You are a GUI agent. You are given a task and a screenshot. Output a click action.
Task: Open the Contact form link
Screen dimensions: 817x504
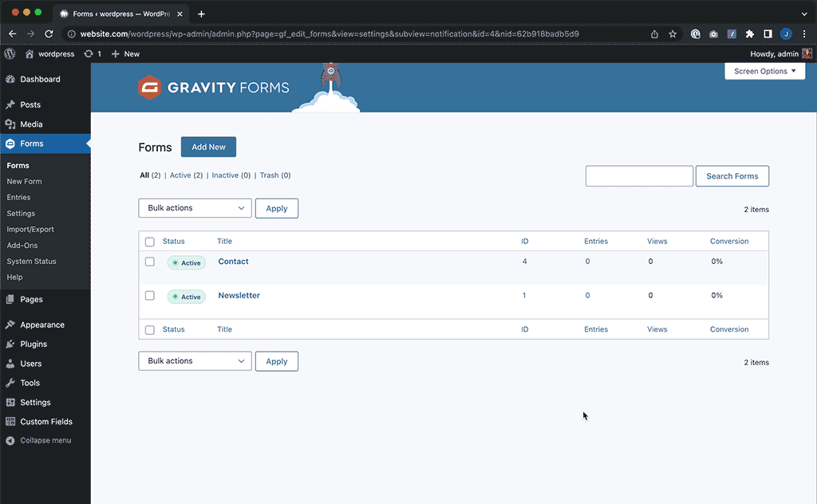tap(234, 262)
